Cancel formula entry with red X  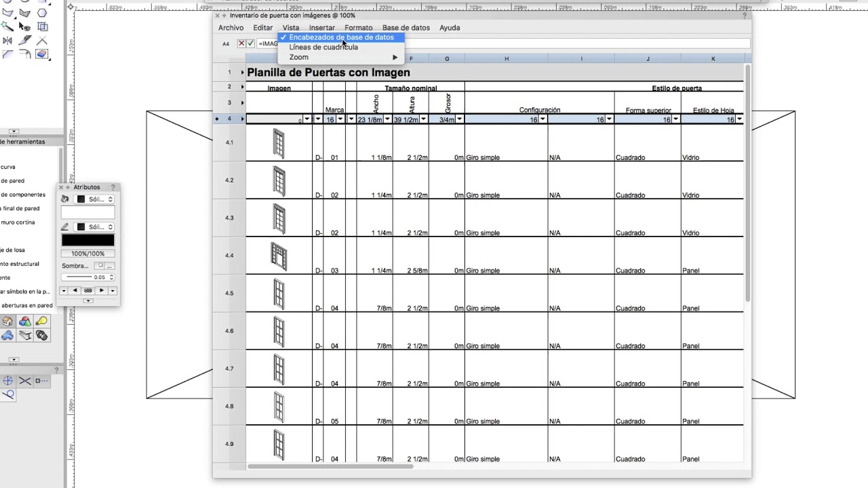pos(241,43)
